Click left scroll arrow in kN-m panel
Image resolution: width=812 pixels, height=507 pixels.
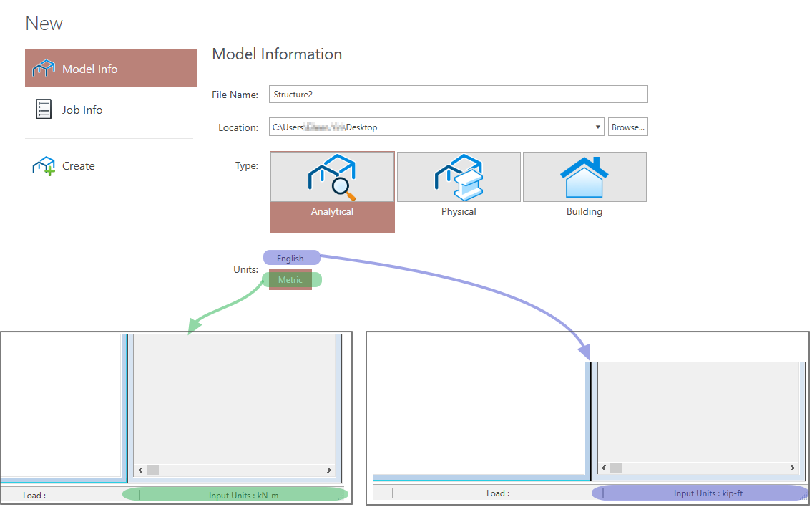(x=140, y=470)
